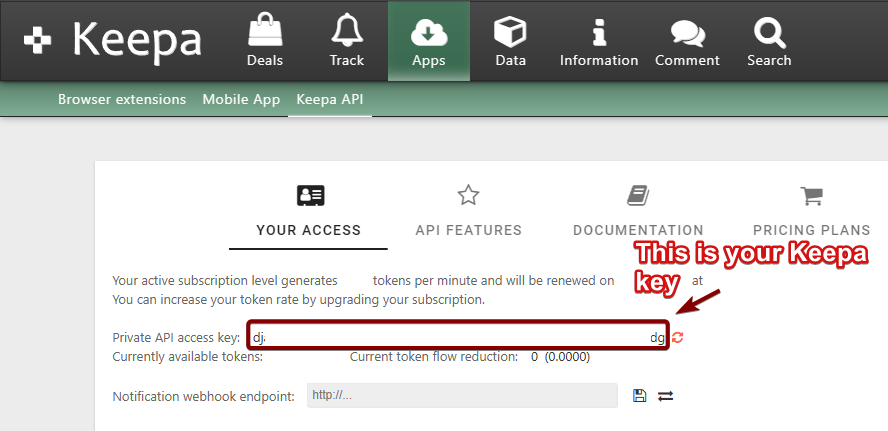This screenshot has height=431, width=888.
Task: Open the Deals shopping bag menu
Action: 264,41
